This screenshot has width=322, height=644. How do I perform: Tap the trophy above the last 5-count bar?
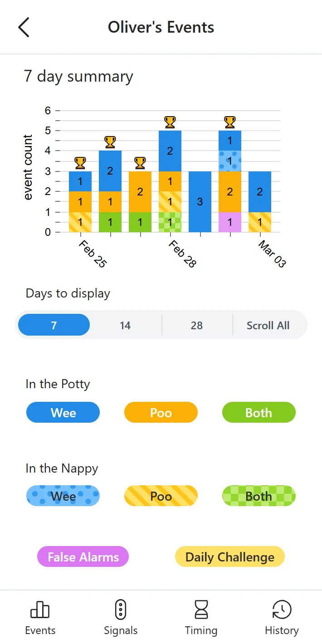[230, 122]
